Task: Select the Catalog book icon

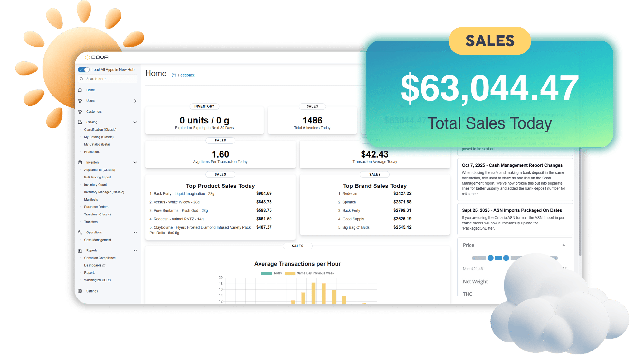Action: 80,122
